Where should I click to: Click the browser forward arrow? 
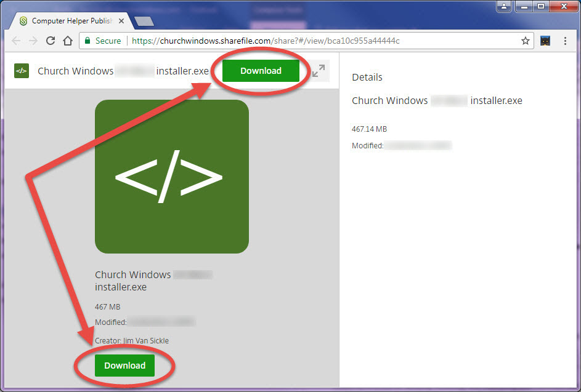tap(33, 41)
